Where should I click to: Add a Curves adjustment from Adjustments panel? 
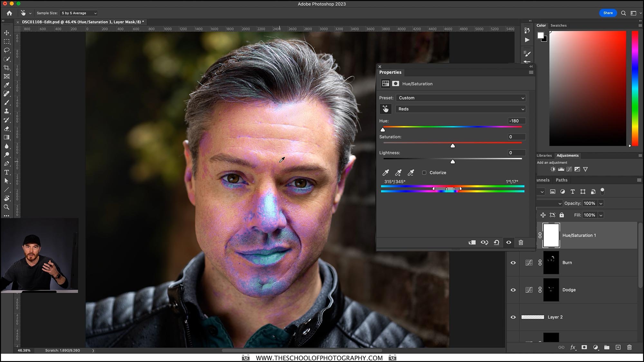pos(569,169)
